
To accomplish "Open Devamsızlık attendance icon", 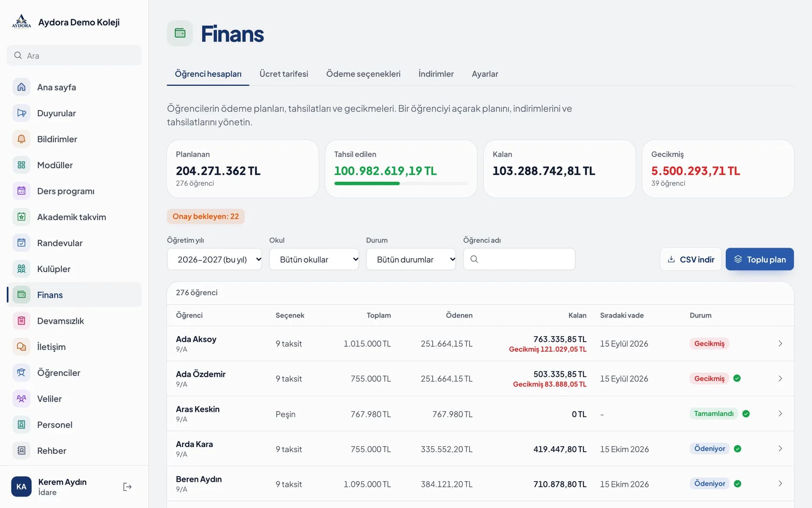I will click(21, 321).
